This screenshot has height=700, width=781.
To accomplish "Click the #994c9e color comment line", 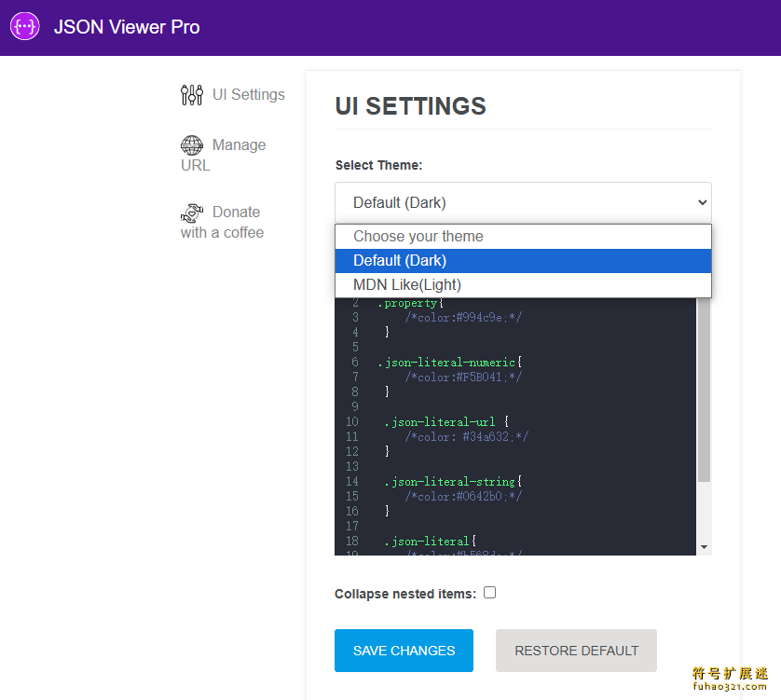I will [x=463, y=317].
